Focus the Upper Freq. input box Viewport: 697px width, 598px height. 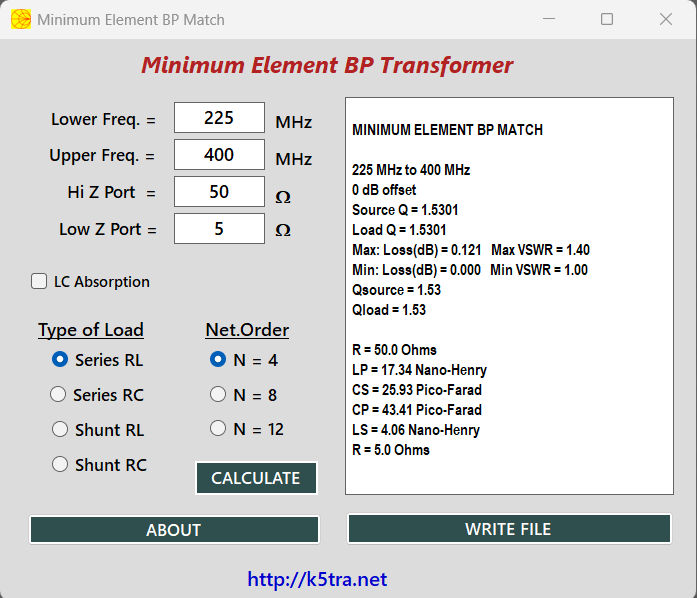(x=219, y=155)
